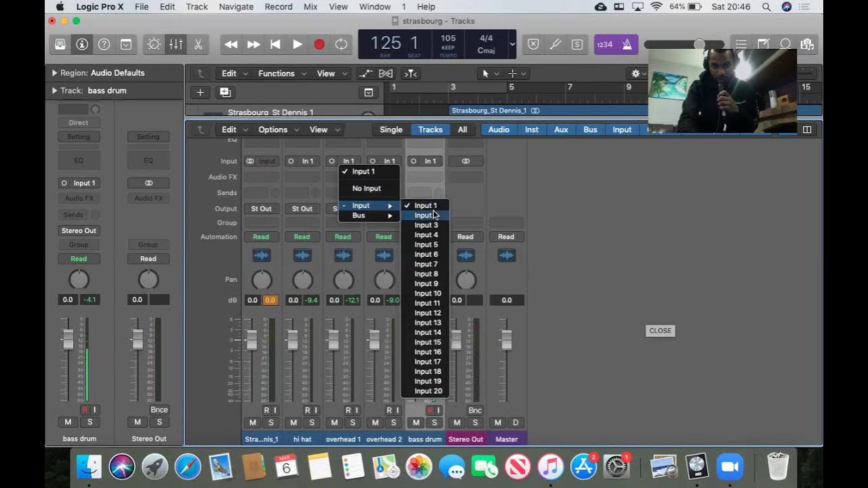Open LCD display mode dropdown arrow

click(x=512, y=45)
